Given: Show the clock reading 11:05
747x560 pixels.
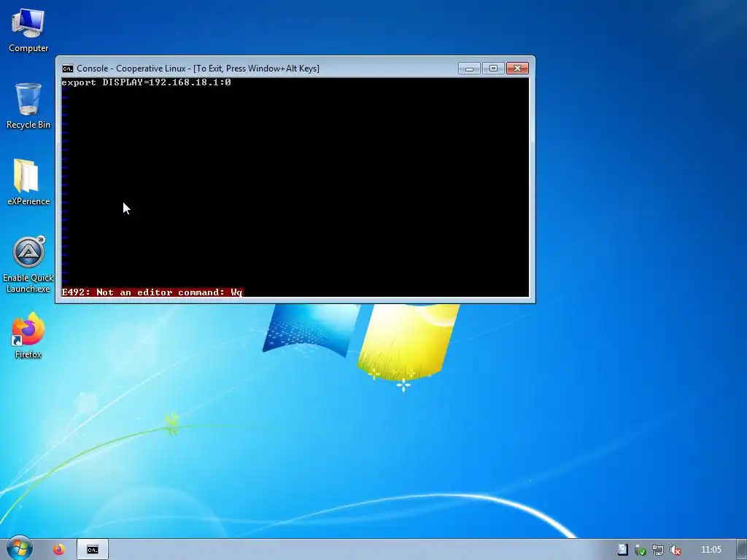Looking at the screenshot, I should click(711, 550).
